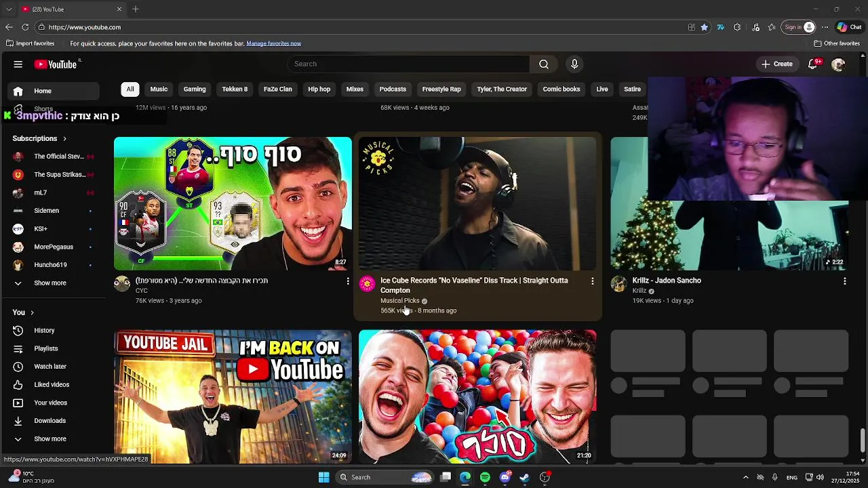Open the account avatar menu

(838, 64)
